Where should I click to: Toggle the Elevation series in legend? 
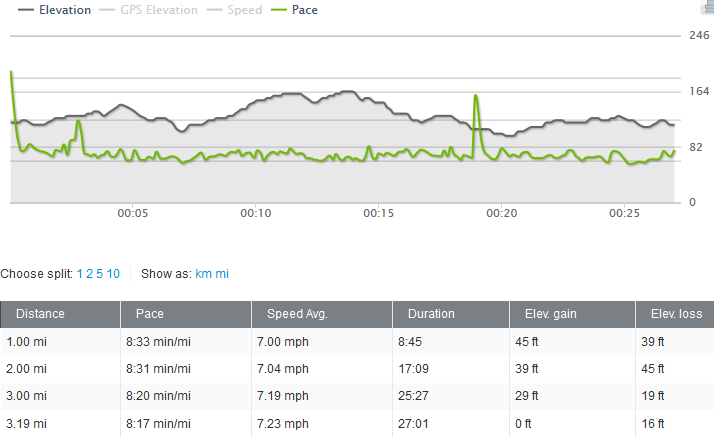click(x=65, y=10)
